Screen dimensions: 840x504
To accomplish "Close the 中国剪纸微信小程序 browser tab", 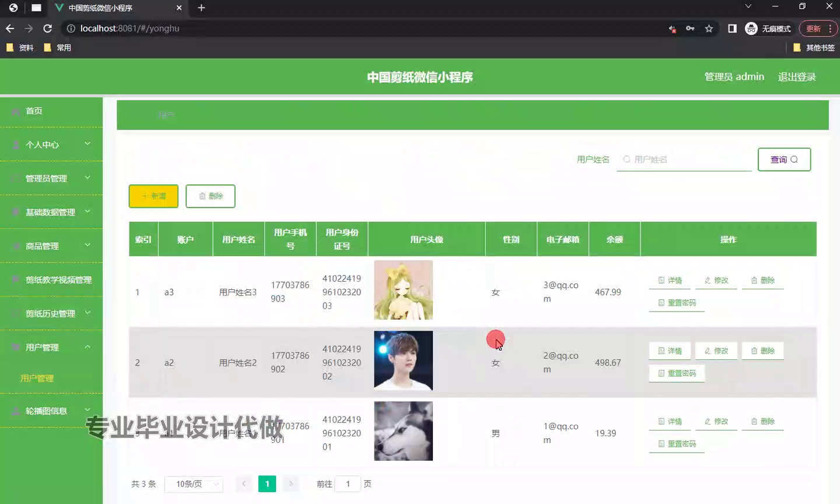I will [179, 8].
